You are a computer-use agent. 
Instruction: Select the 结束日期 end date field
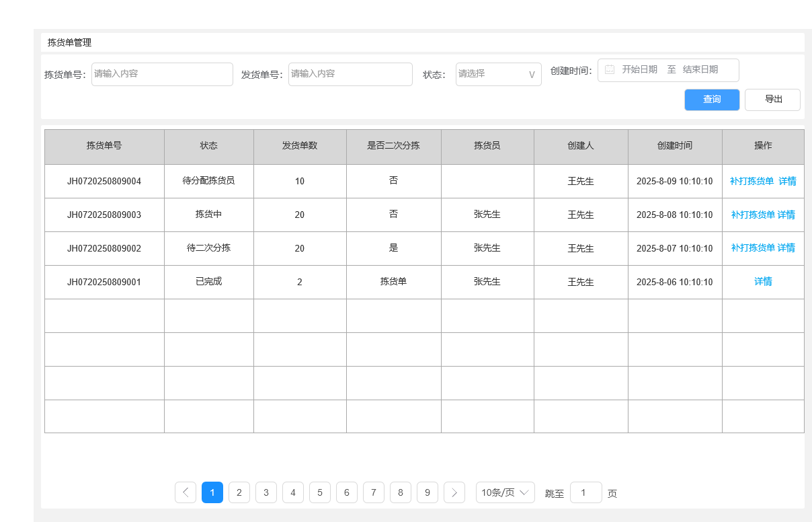tap(700, 70)
